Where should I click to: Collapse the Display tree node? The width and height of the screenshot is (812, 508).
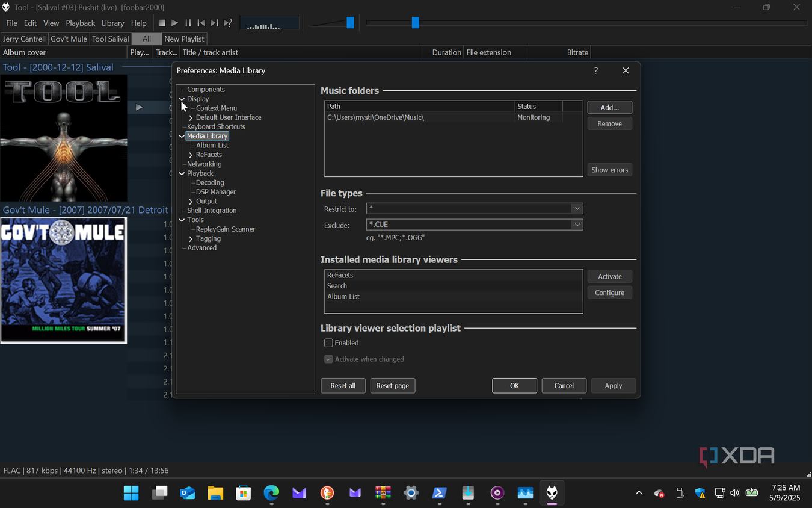click(182, 99)
